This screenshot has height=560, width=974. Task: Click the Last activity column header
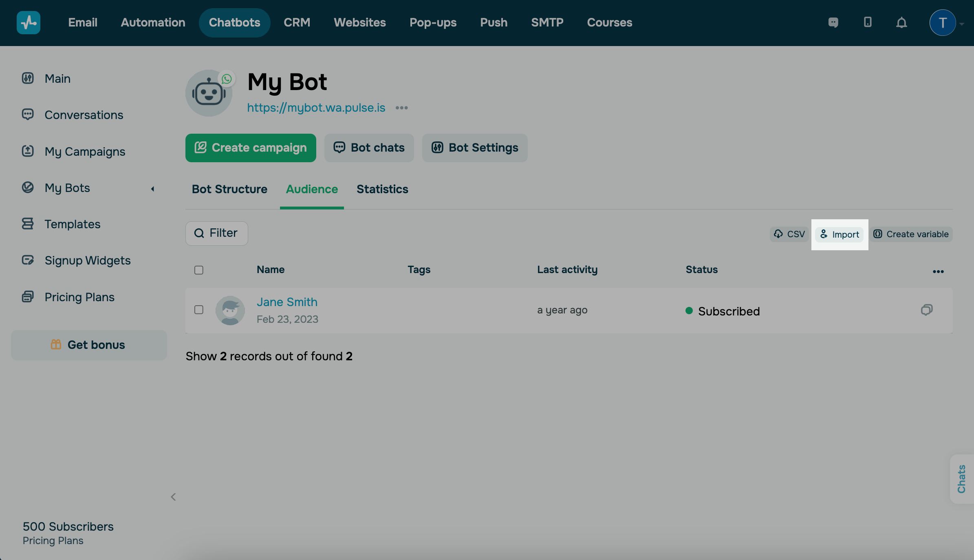pos(567,269)
